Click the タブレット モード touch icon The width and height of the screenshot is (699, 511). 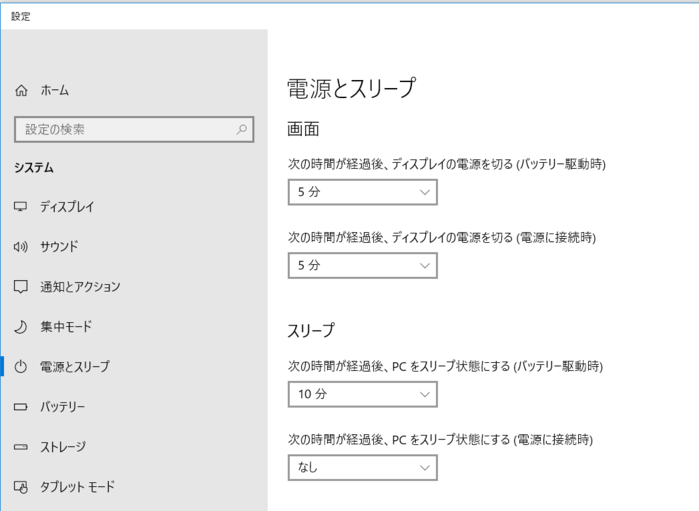pyautogui.click(x=21, y=487)
